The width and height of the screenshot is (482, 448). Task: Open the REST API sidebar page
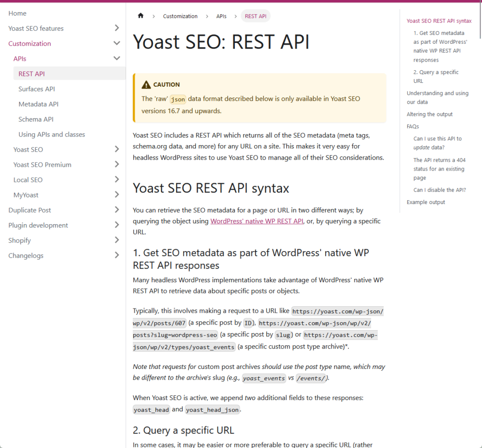pyautogui.click(x=70, y=73)
